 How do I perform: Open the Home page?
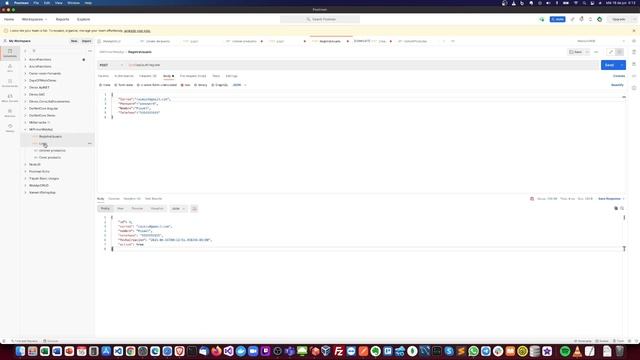pyautogui.click(x=9, y=19)
